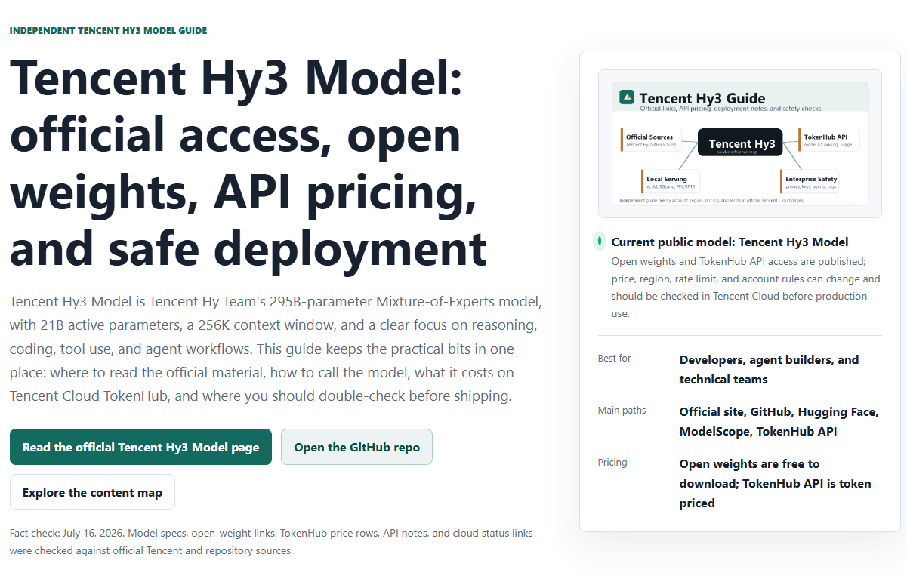Click Tencent Hy3 Guide title in diagram
907x588 pixels.
(x=702, y=98)
